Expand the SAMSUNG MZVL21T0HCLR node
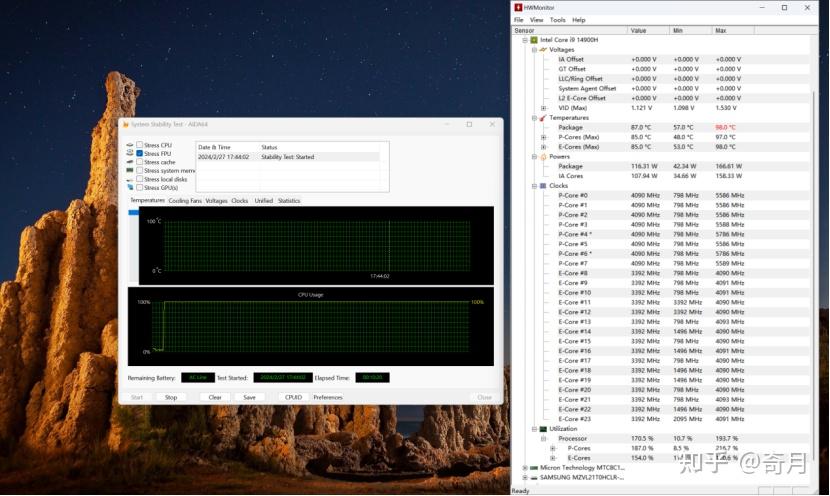Screen dimensions: 830x496 point(525,477)
